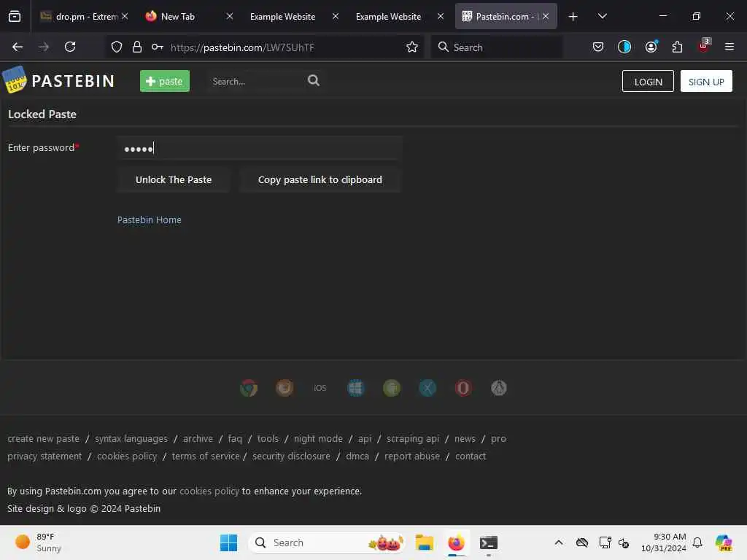Open the extensions puzzle icon

coord(677,47)
